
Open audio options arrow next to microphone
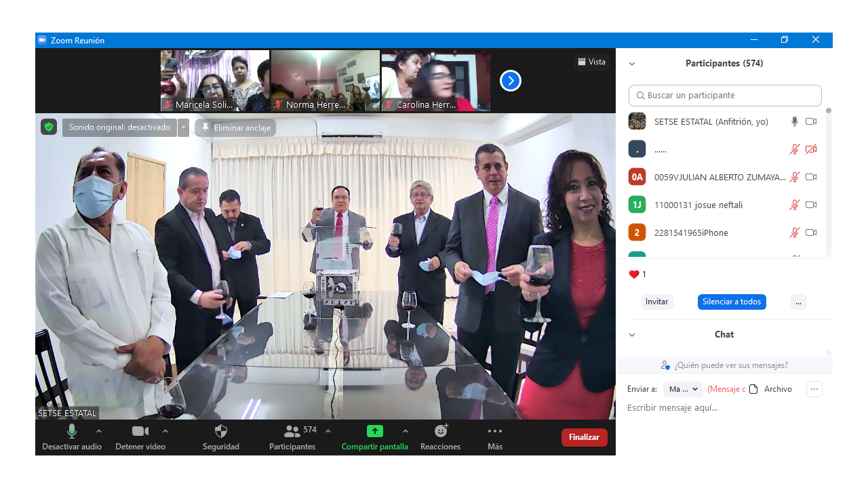click(x=99, y=431)
